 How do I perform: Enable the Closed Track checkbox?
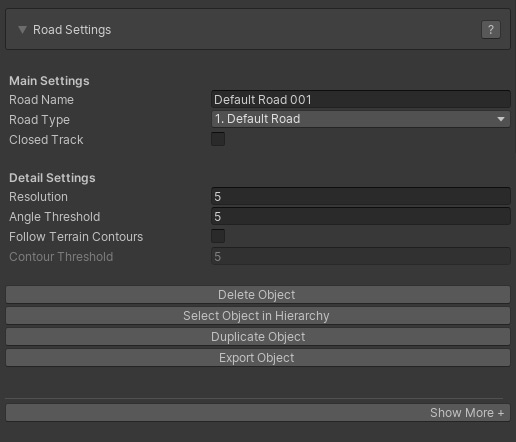point(218,139)
